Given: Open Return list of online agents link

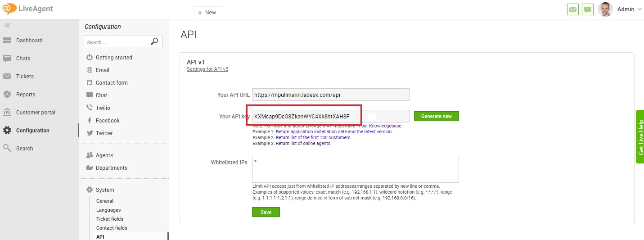Looking at the screenshot, I should [303, 144].
